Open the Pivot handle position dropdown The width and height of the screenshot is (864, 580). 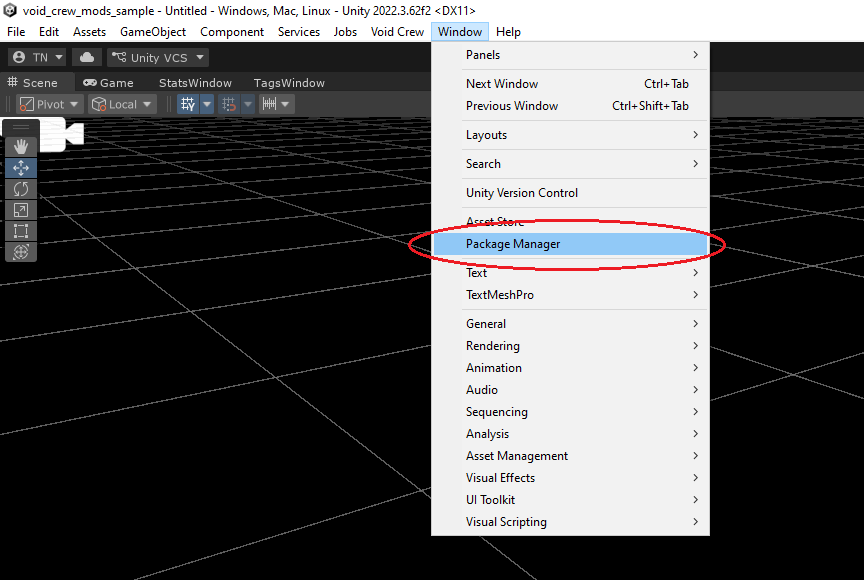(x=49, y=104)
